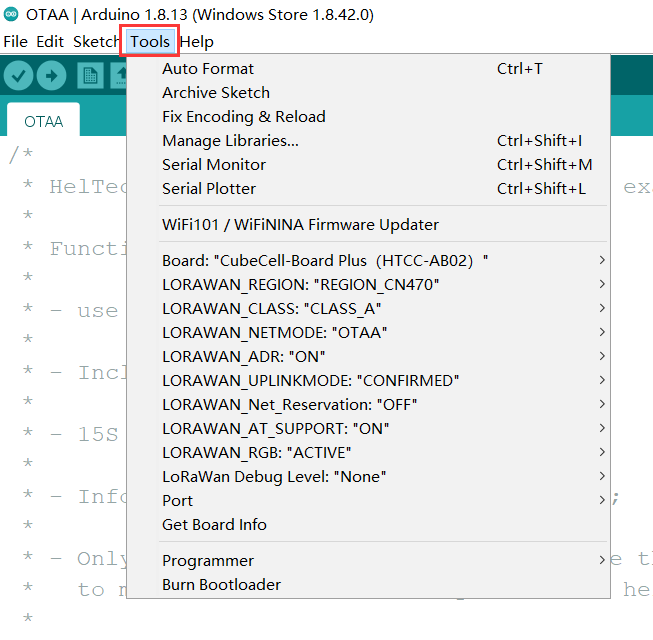Screen dimensions: 653x640
Task: Choose Manage Libraries entry
Action: tap(230, 140)
